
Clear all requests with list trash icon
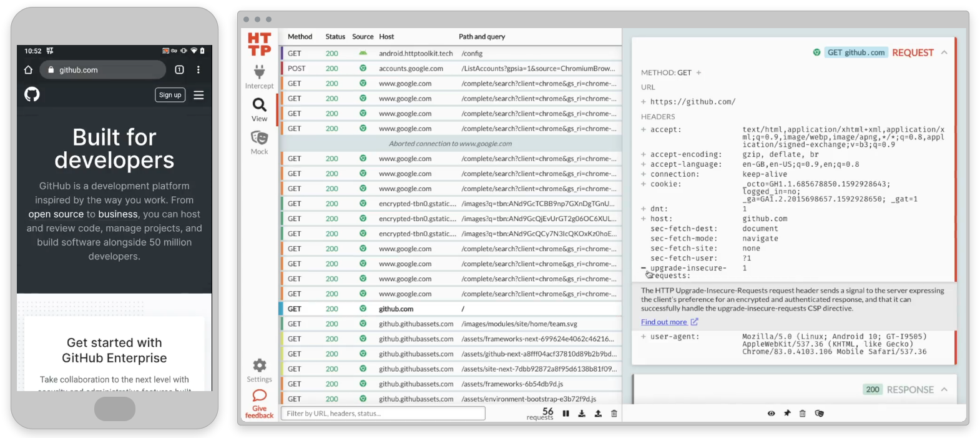(614, 413)
